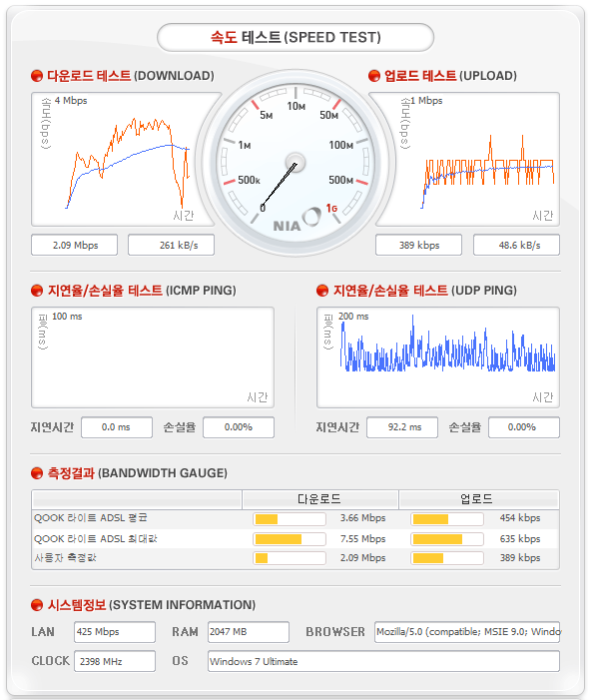The image size is (594, 700).
Task: Click the UDP delay field showing 92.2 ms
Action: [x=402, y=427]
